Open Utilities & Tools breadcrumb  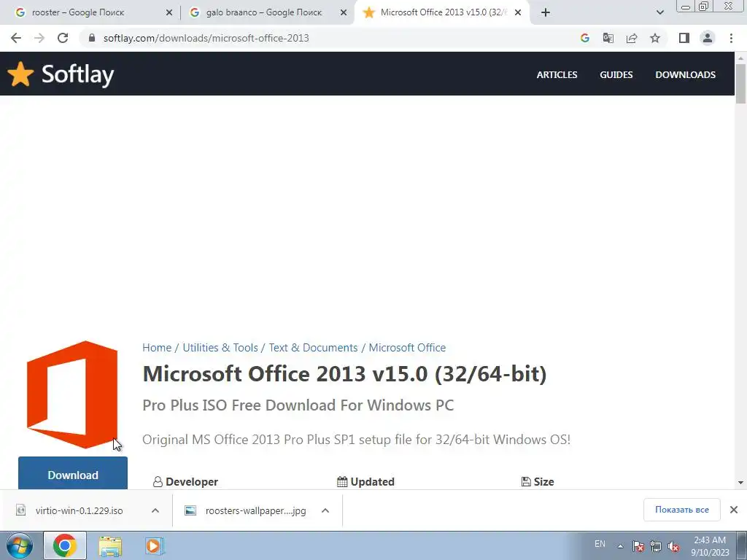coord(220,348)
